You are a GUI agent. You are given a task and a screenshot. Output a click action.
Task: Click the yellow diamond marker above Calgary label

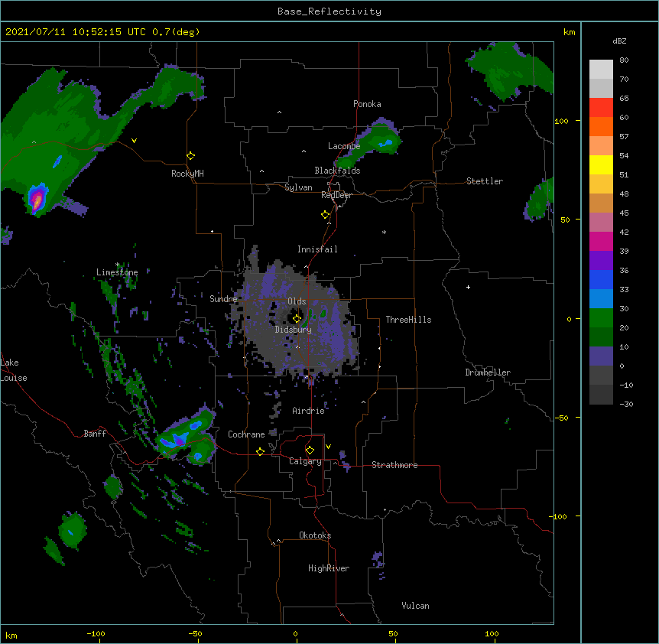pos(310,450)
